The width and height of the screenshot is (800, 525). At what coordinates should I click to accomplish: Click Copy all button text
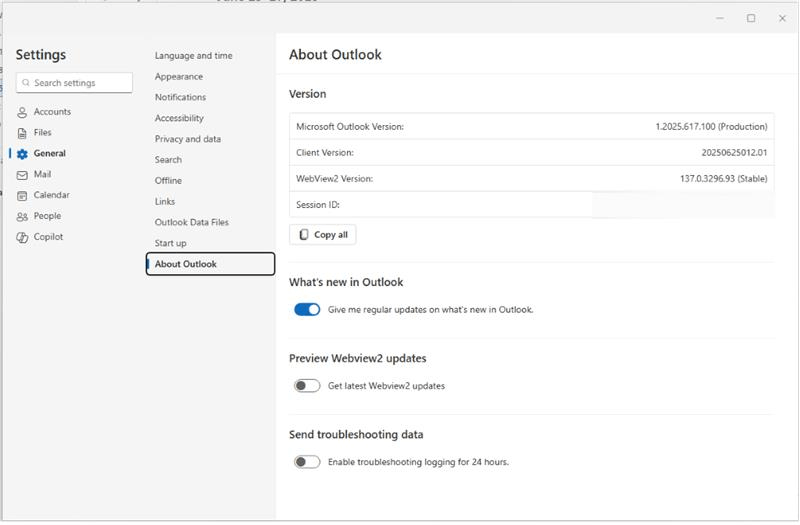(331, 235)
